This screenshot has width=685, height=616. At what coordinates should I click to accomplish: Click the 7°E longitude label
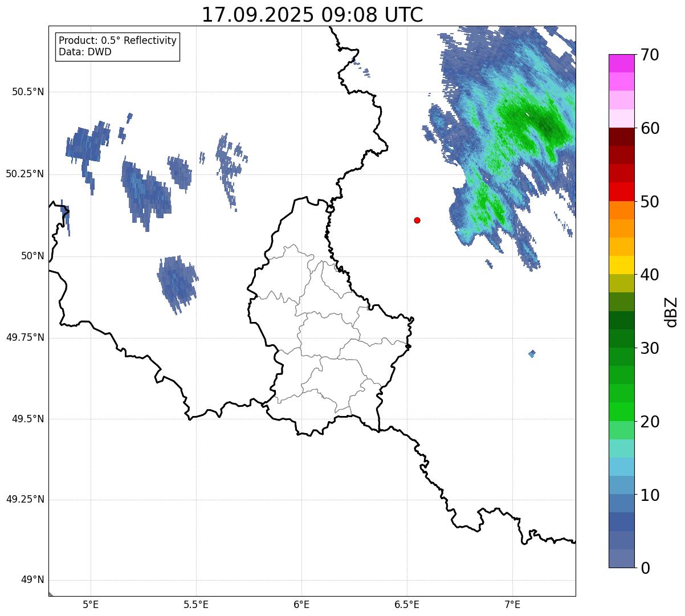tap(512, 605)
